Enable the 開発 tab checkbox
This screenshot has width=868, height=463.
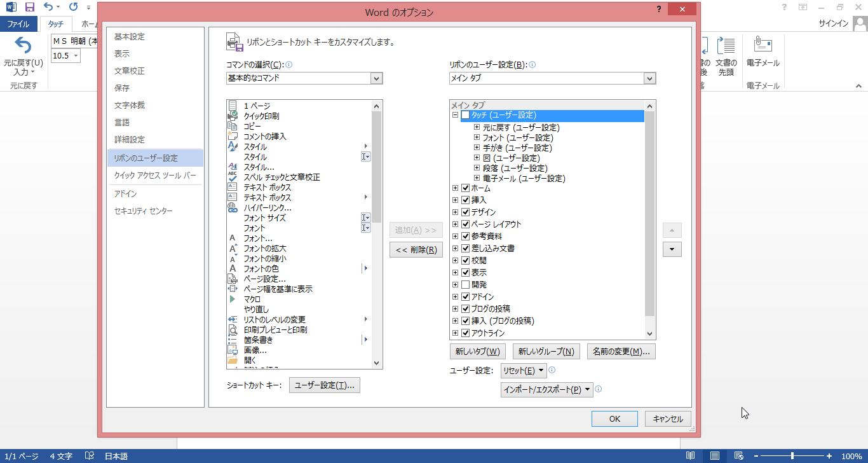tap(465, 285)
